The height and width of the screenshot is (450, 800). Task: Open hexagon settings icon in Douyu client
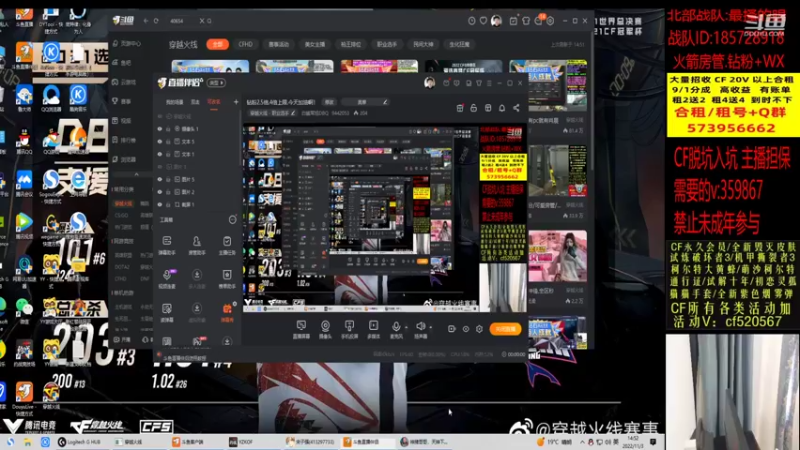pyautogui.click(x=550, y=21)
